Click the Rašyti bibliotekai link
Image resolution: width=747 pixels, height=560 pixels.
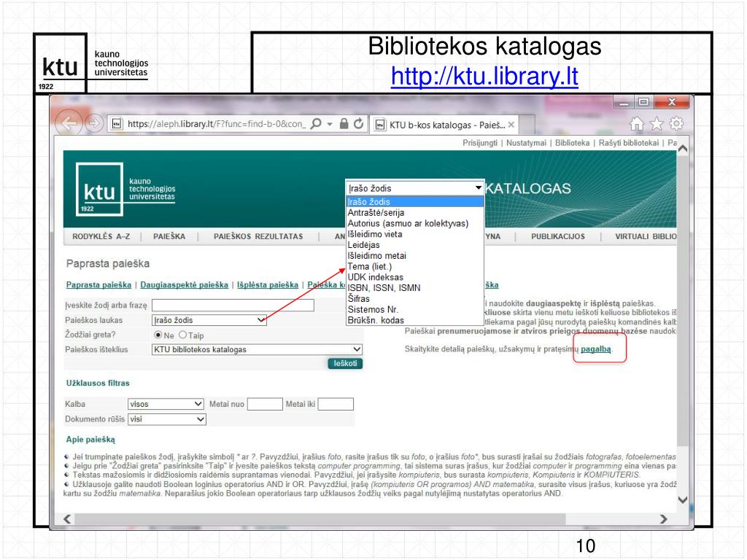(629, 143)
